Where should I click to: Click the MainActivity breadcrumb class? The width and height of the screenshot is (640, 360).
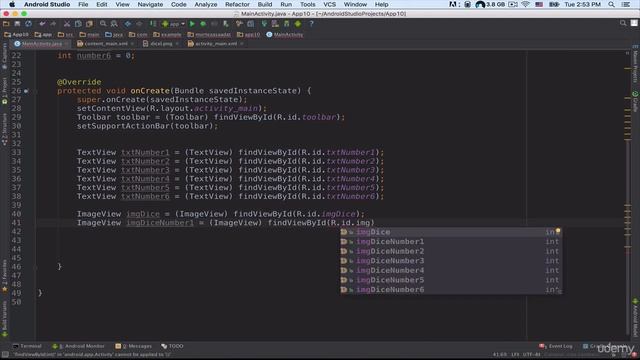pos(284,35)
